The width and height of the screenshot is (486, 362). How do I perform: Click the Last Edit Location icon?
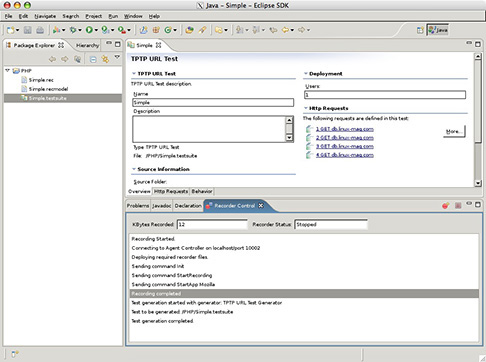273,30
